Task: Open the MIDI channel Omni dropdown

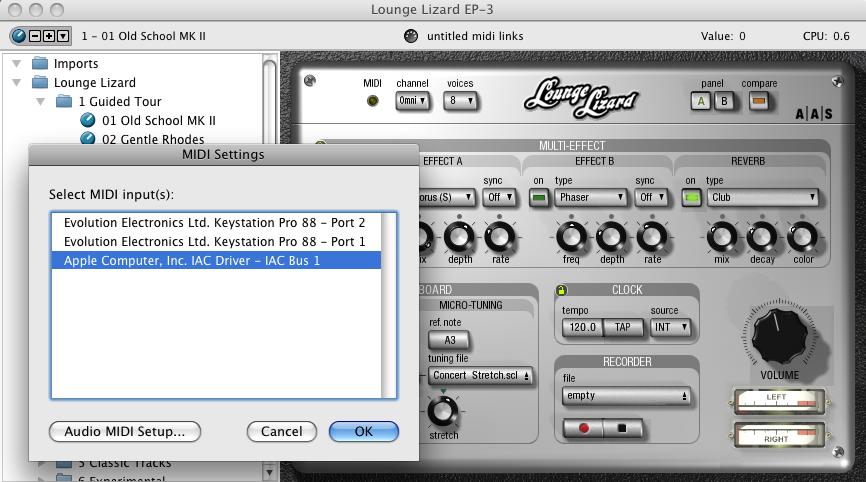Action: point(413,101)
